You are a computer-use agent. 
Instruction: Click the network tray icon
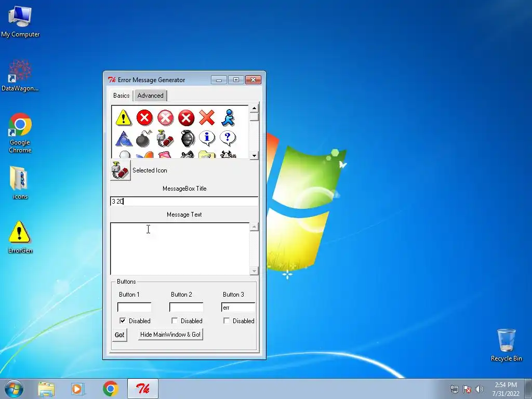[x=454, y=389]
